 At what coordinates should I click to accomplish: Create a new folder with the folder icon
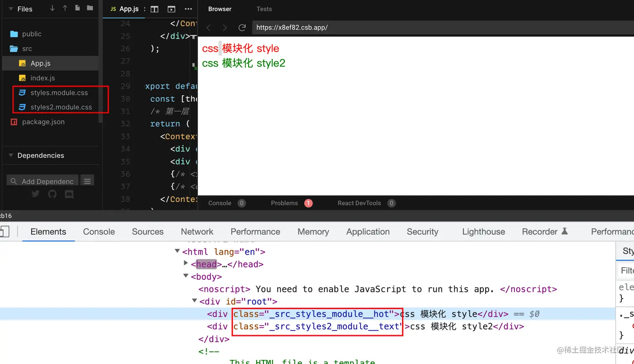[90, 8]
